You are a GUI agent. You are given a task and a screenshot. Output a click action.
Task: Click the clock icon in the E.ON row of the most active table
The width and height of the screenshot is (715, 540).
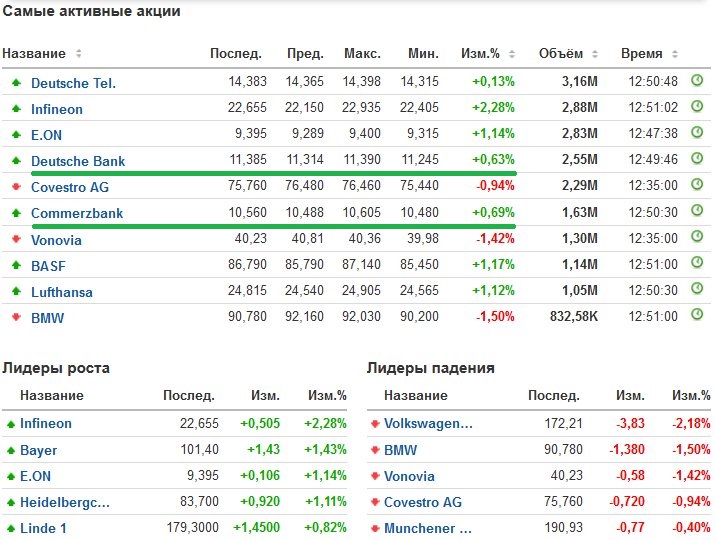697,133
